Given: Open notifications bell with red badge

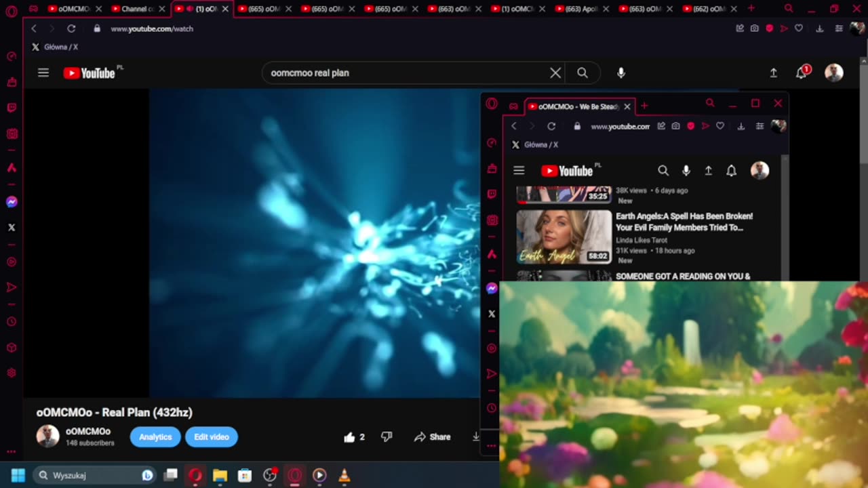Looking at the screenshot, I should click(x=802, y=73).
